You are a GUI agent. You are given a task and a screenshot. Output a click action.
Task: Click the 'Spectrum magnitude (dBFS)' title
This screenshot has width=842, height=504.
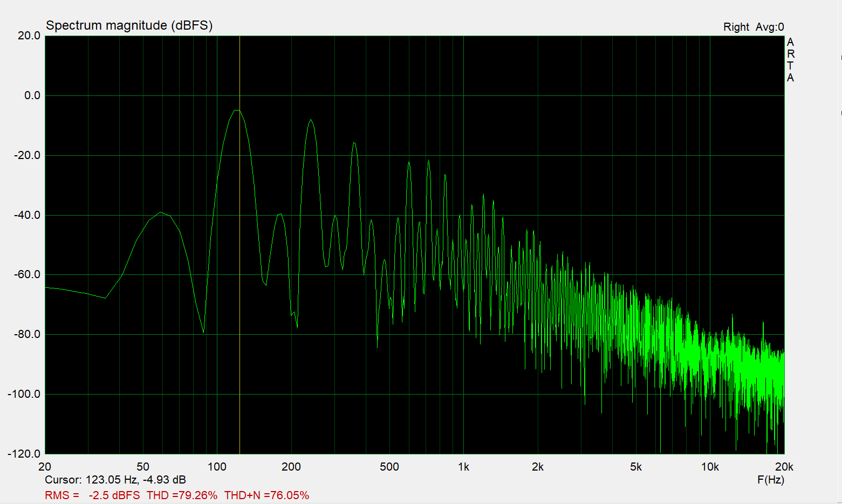click(129, 25)
